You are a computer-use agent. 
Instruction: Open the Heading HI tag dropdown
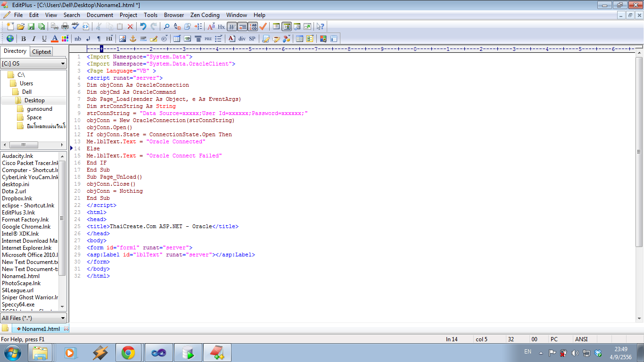(x=109, y=39)
